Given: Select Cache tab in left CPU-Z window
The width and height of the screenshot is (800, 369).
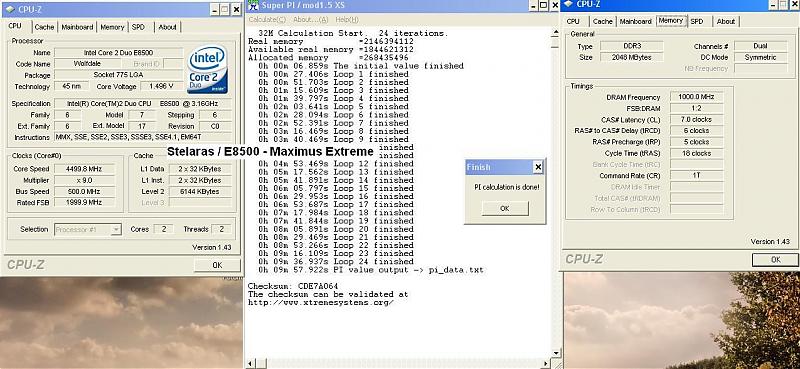Looking at the screenshot, I should pyautogui.click(x=44, y=27).
